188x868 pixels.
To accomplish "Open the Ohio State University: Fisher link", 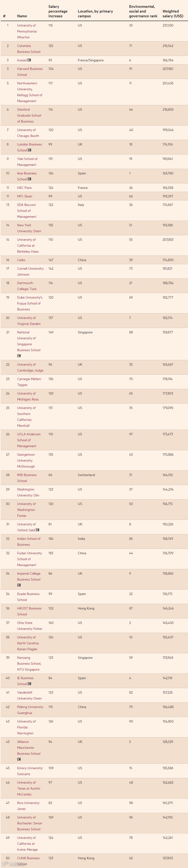I will pos(30,626).
